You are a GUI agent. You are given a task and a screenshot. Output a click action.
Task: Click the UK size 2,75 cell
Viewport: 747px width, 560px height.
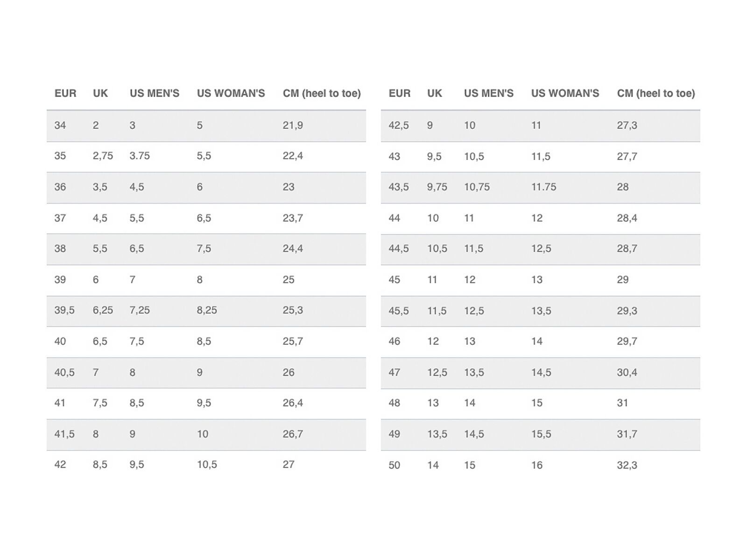click(103, 156)
